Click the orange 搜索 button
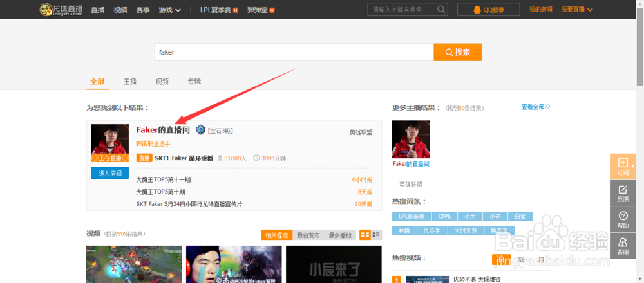Screen dimensions: 644x283 [457, 52]
